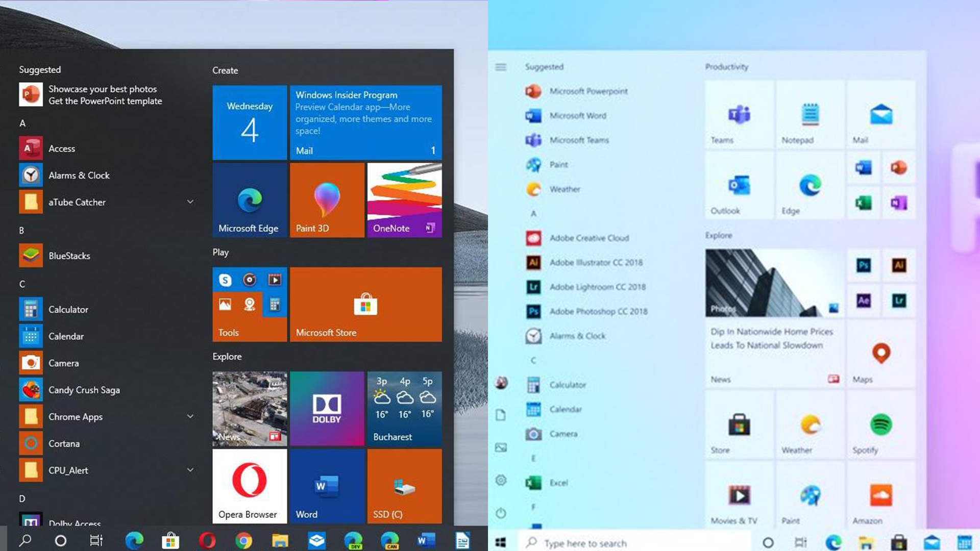Open the News photo tile in the dark Explore group
Viewport: 980px width, 551px height.
[x=250, y=409]
